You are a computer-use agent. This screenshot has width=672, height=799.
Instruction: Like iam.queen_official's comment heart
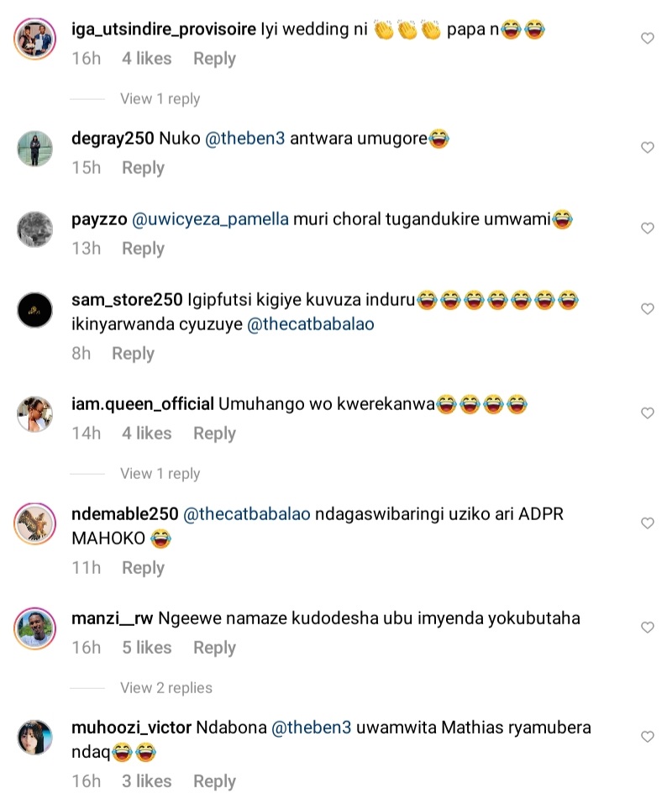pos(647,413)
